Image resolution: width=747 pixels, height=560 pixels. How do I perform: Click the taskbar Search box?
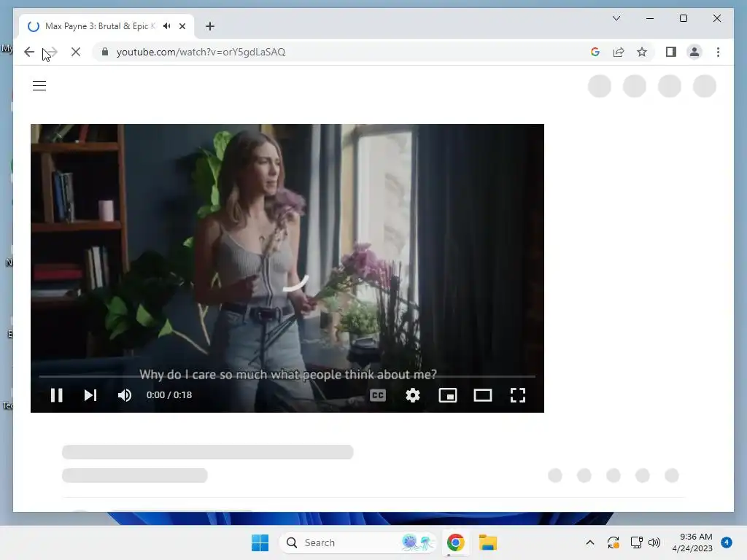pyautogui.click(x=357, y=542)
